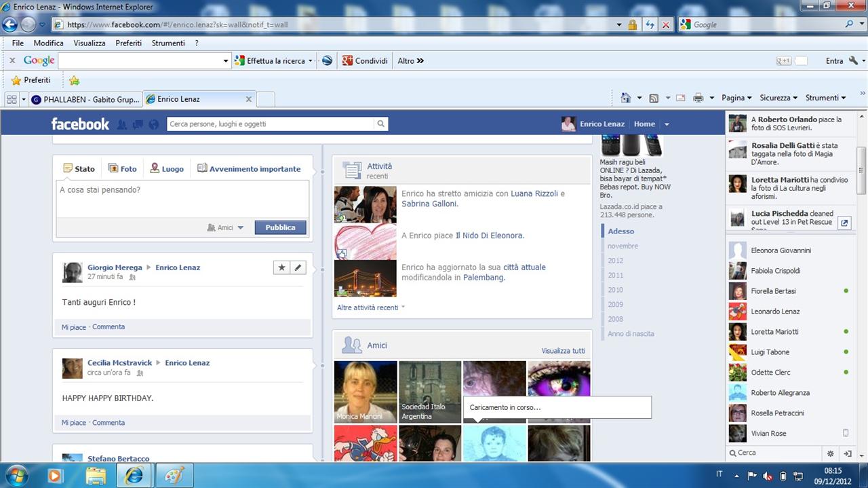Click the Print icon in command bar
Screen dimensions: 868x488
click(x=698, y=98)
